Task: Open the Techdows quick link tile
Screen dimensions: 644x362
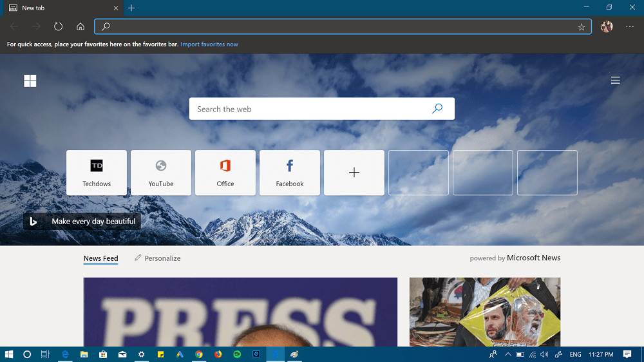Action: tap(97, 173)
